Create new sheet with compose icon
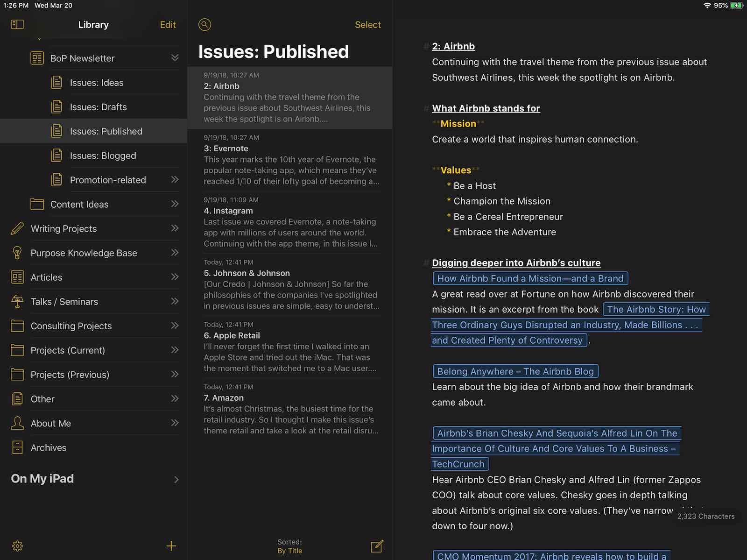The height and width of the screenshot is (560, 747). tap(377, 546)
